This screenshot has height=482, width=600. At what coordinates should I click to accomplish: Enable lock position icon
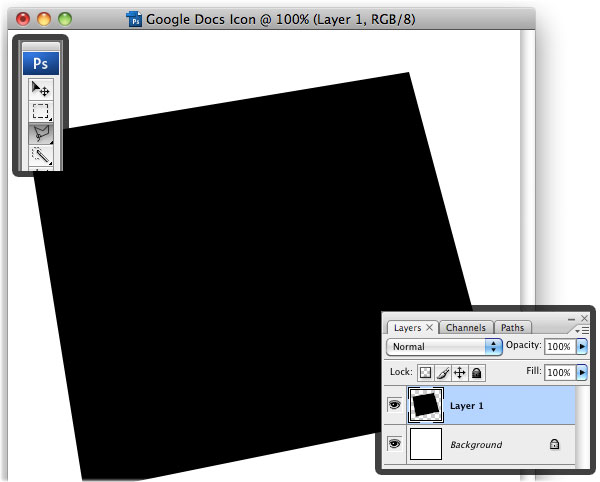point(460,373)
